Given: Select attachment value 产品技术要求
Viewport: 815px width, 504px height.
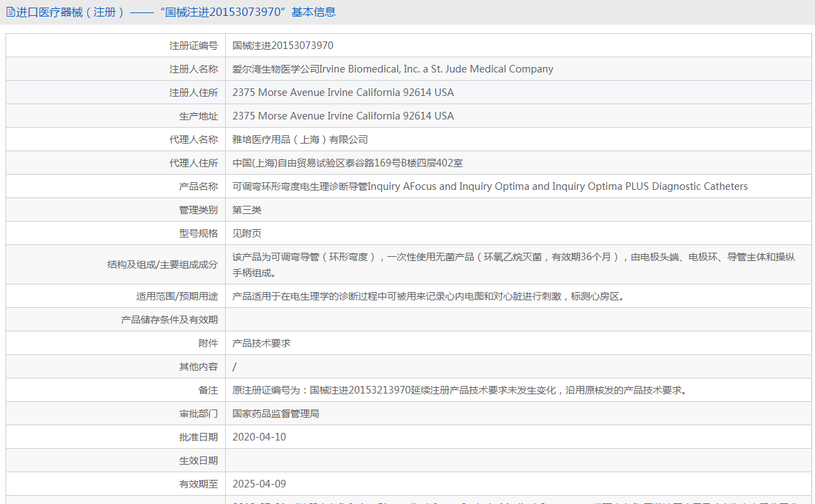Looking at the screenshot, I should coord(262,343).
